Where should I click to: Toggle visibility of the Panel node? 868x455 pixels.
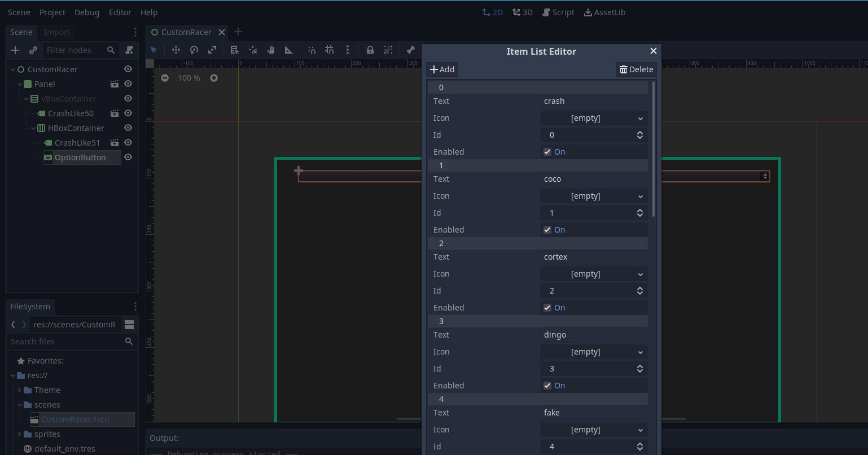128,84
